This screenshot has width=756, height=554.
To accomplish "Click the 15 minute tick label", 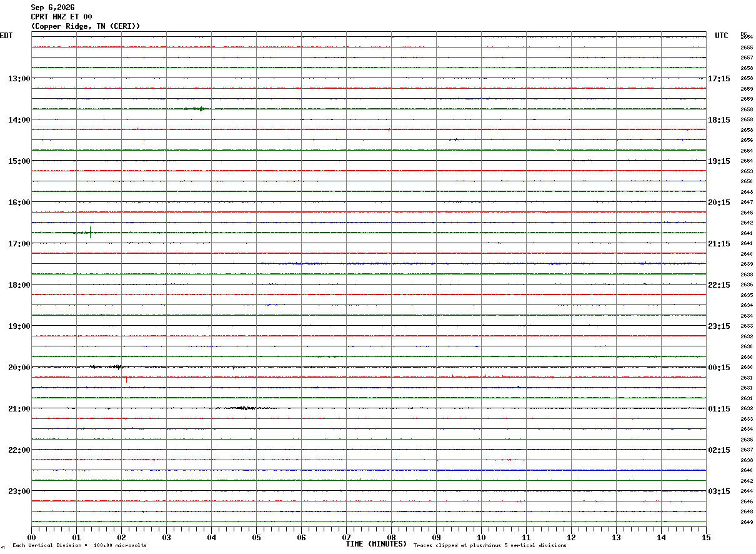I will tap(706, 537).
